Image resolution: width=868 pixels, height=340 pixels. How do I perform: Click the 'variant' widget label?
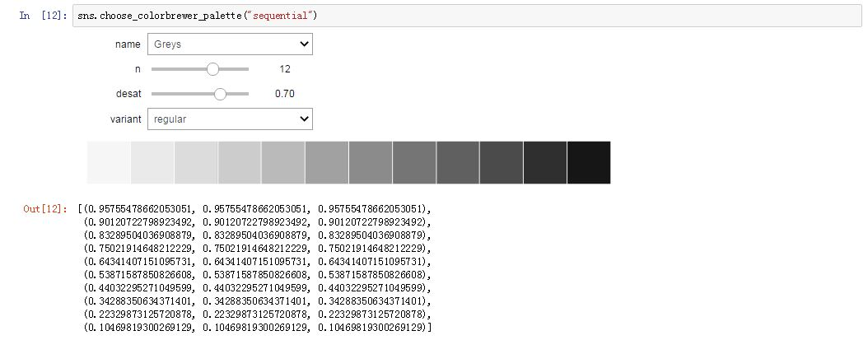click(x=126, y=119)
